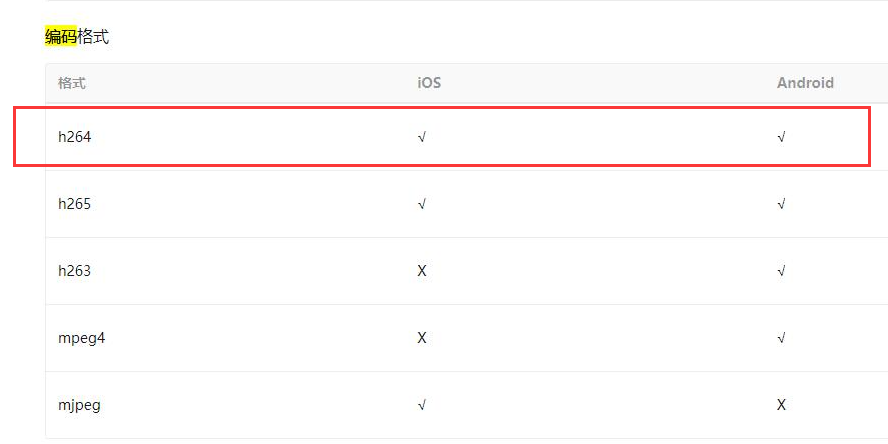
Task: Click the Android checkmark for h265
Action: click(782, 204)
